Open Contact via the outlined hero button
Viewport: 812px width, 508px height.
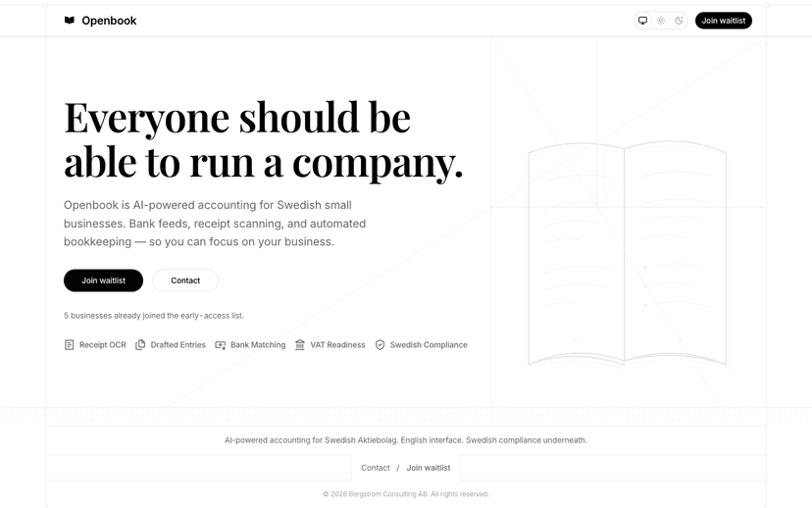185,280
